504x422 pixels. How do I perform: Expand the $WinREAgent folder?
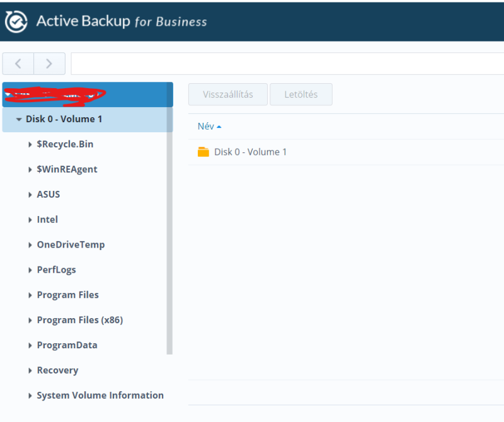(30, 169)
